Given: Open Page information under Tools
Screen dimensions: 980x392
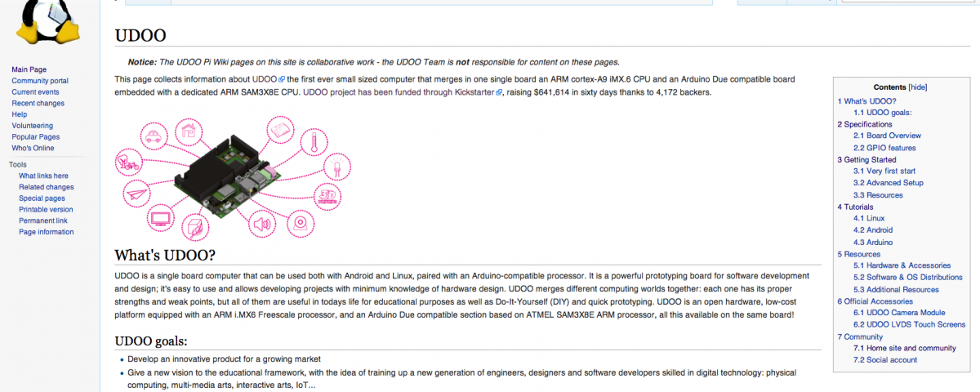Looking at the screenshot, I should [47, 232].
